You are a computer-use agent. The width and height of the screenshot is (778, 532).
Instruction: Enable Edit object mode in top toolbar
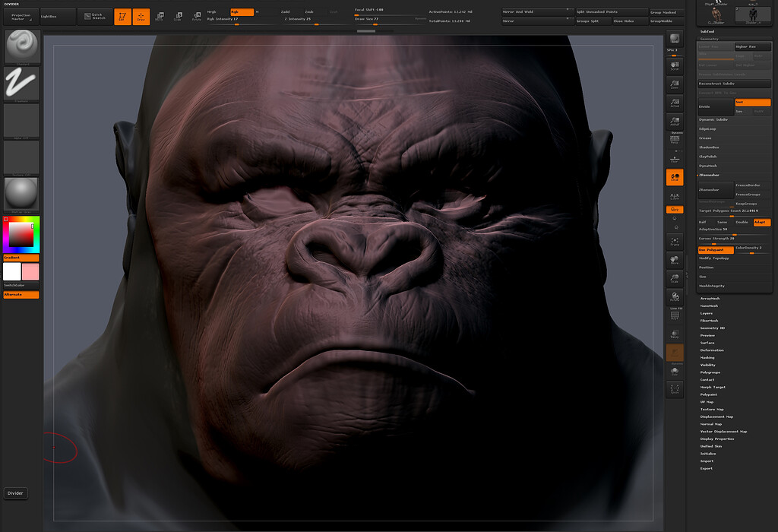[x=123, y=17]
